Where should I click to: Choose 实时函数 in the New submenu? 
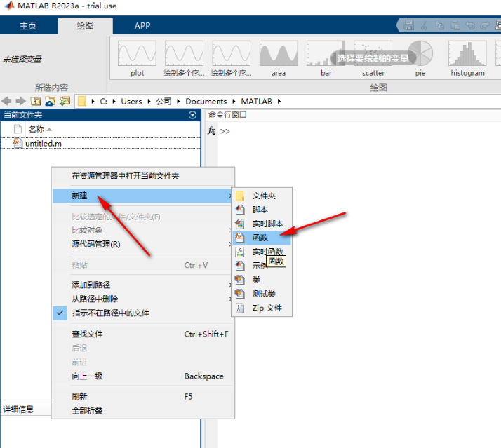(262, 252)
